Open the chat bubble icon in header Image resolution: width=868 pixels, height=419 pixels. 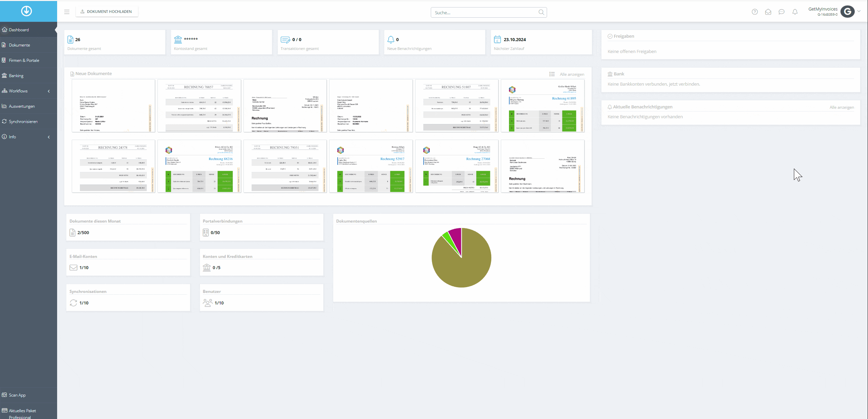pyautogui.click(x=781, y=12)
